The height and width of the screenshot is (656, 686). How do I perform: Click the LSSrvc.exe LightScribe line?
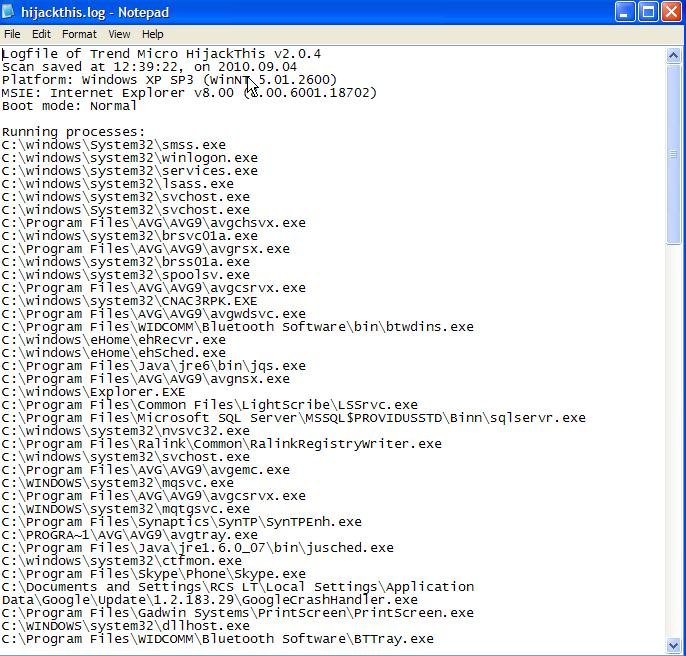tap(210, 405)
